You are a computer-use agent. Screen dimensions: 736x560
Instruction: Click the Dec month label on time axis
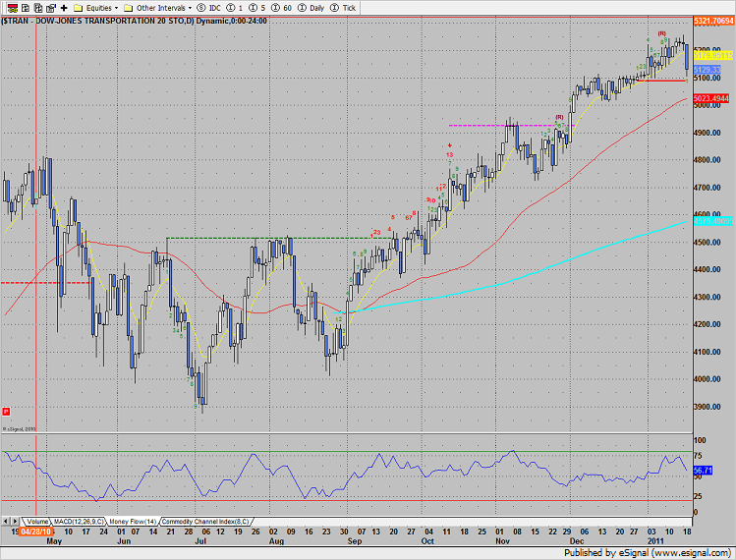(x=577, y=541)
